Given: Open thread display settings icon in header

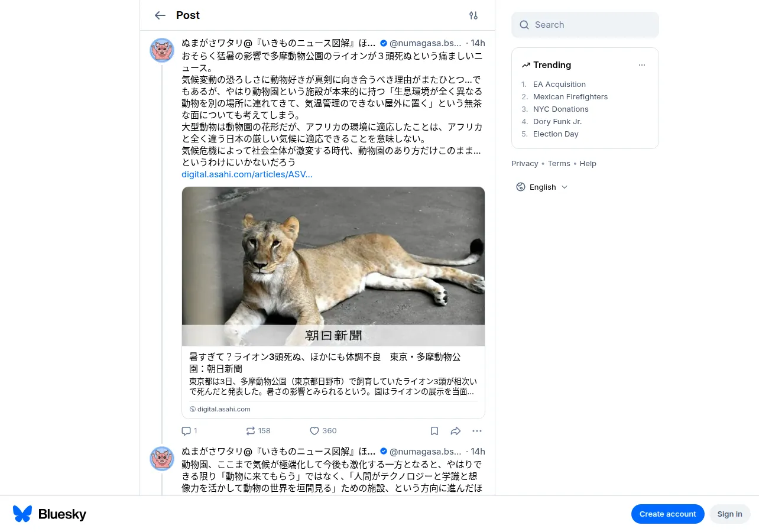Looking at the screenshot, I should pos(473,15).
